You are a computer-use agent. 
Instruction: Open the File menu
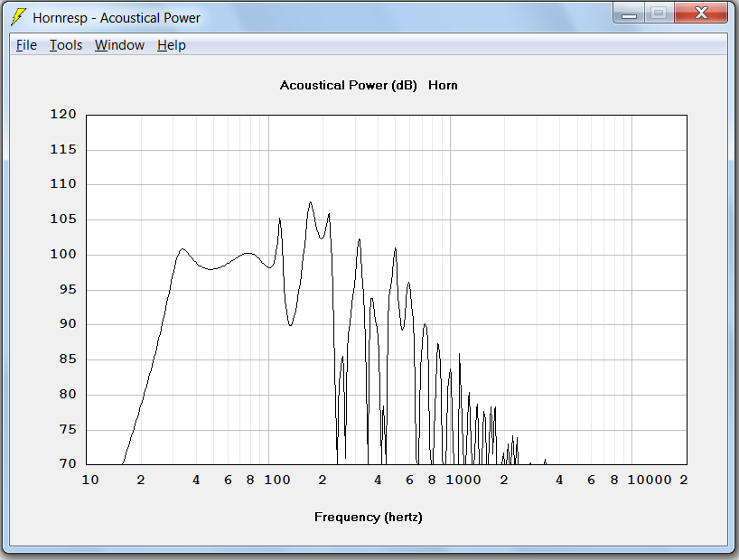26,45
